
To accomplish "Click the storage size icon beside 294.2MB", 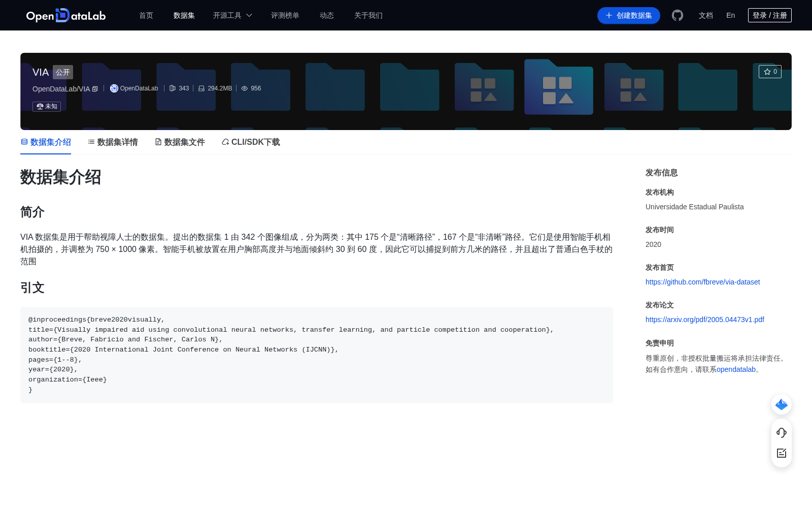I will pos(201,88).
